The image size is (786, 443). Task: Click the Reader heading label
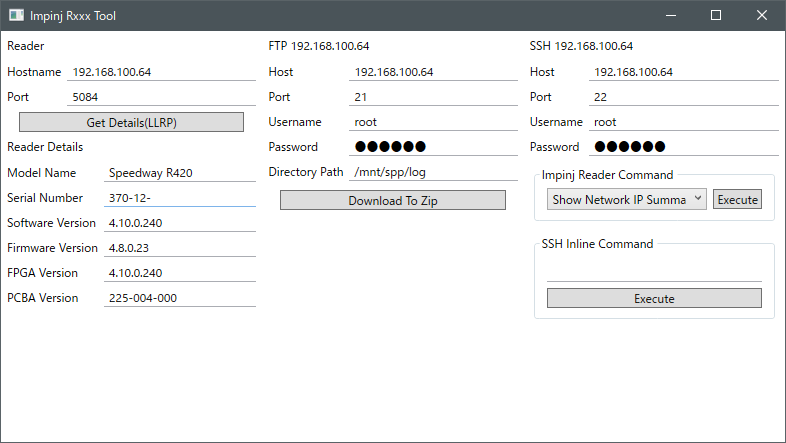coord(26,46)
